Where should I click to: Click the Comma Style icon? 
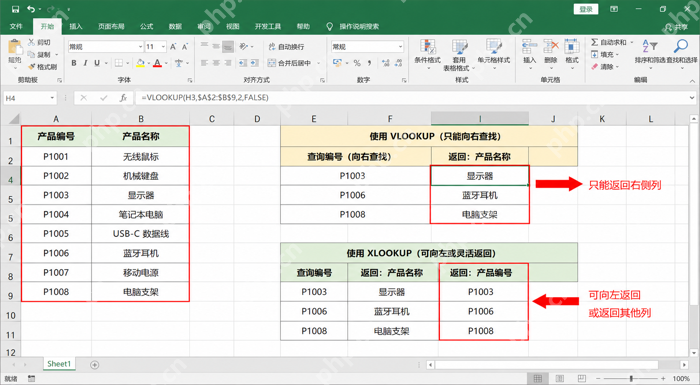point(369,63)
